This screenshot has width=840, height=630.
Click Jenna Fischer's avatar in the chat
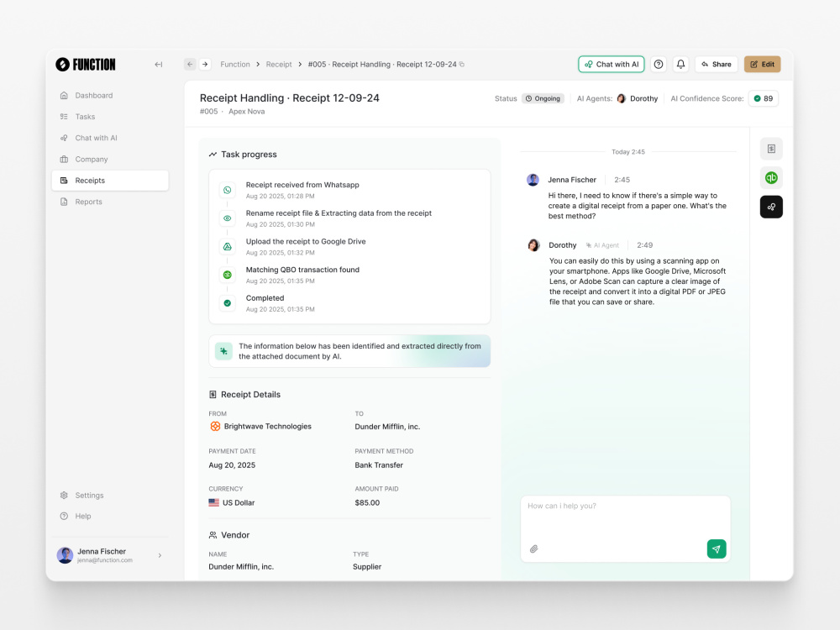[x=533, y=180]
